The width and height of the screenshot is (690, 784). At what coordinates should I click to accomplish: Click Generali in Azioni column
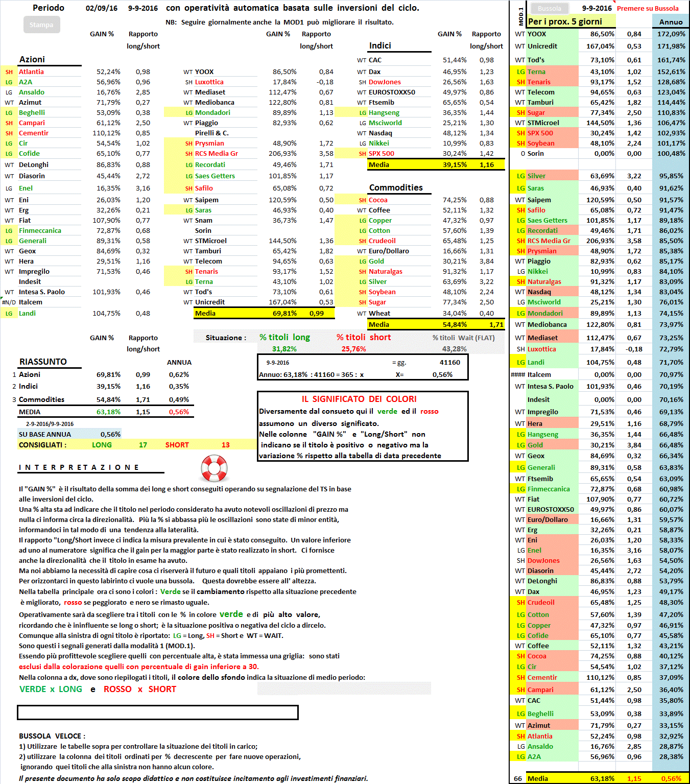tap(33, 241)
